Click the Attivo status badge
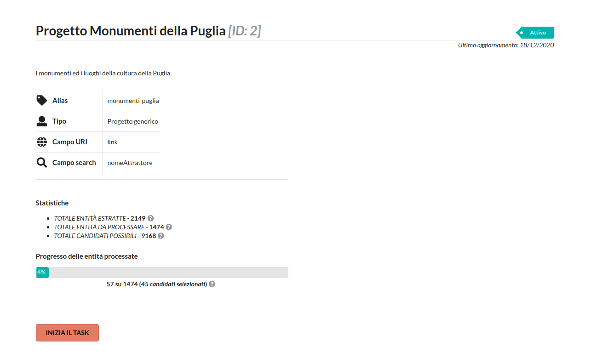 [x=535, y=33]
